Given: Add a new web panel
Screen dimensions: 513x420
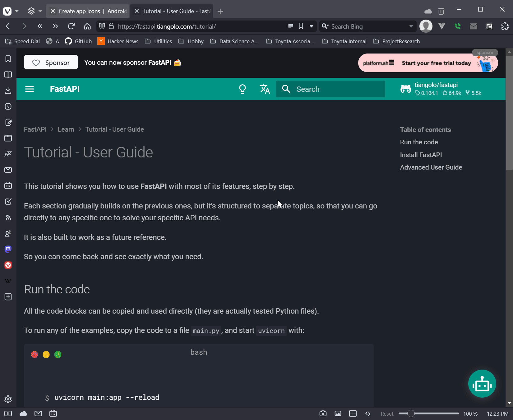Looking at the screenshot, I should pos(8,297).
